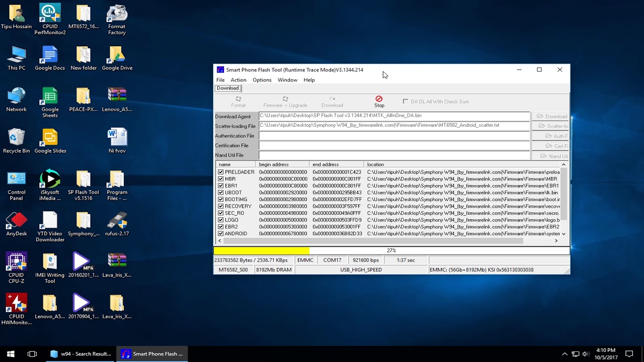The height and width of the screenshot is (362, 644).
Task: Select the Download tab
Action: (x=228, y=88)
